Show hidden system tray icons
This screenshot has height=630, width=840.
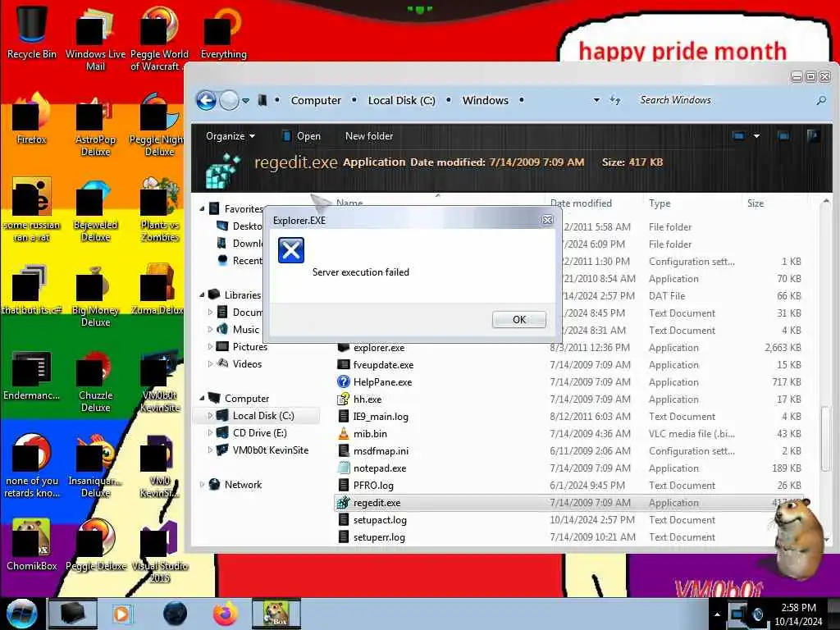click(x=717, y=614)
